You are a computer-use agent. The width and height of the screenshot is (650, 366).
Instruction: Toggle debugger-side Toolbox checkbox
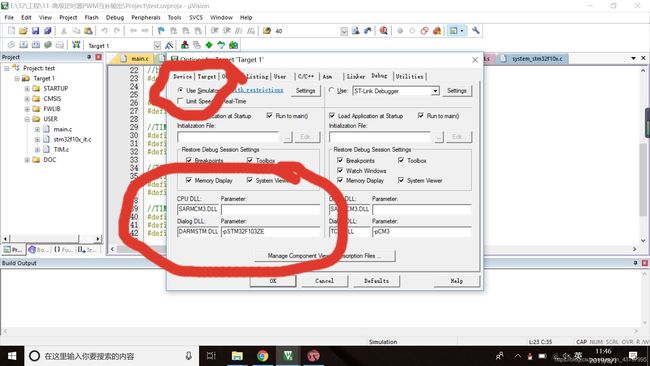coord(401,160)
